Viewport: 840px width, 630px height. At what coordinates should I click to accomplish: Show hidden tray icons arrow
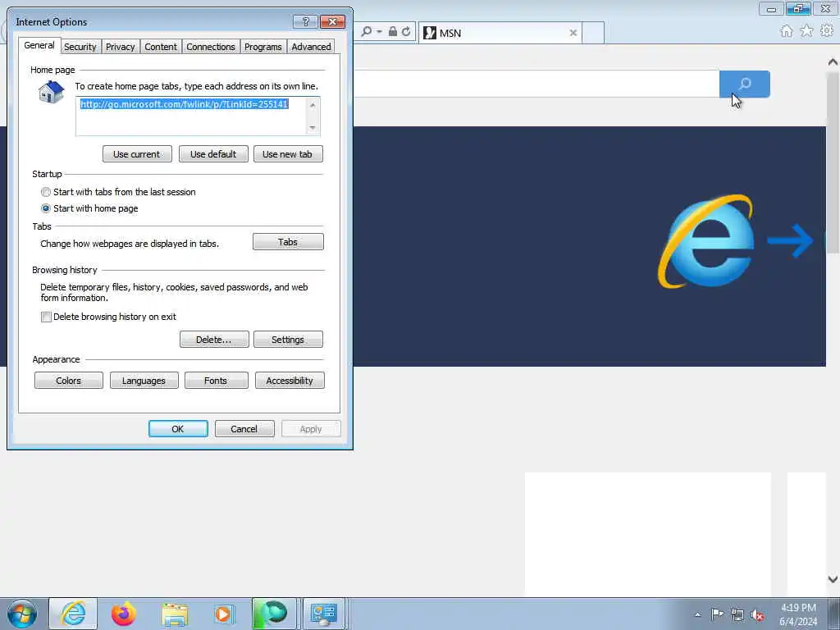(697, 614)
